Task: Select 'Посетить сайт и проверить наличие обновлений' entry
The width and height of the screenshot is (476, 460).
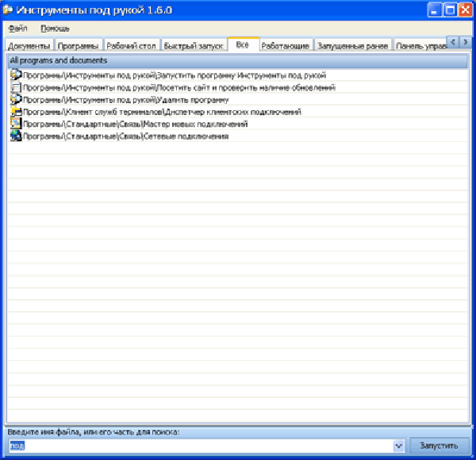Action: click(x=237, y=87)
